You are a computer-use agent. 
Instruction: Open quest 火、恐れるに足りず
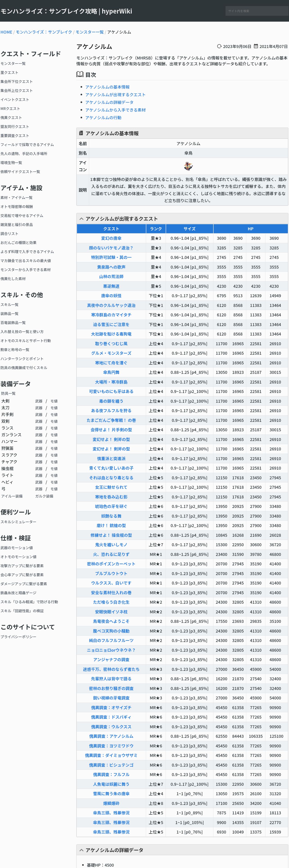click(x=111, y=554)
